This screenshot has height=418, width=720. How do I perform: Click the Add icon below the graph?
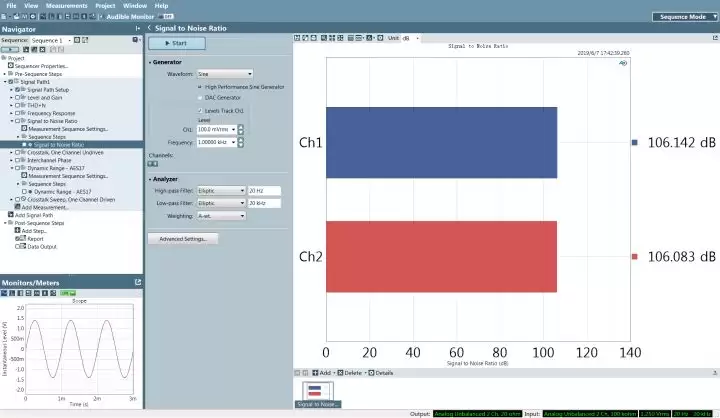click(x=315, y=373)
